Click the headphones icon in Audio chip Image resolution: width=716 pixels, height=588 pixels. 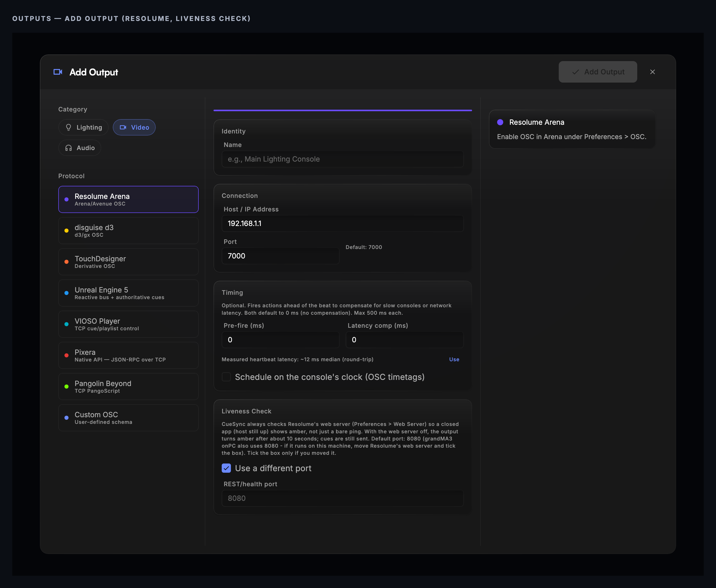(x=69, y=148)
